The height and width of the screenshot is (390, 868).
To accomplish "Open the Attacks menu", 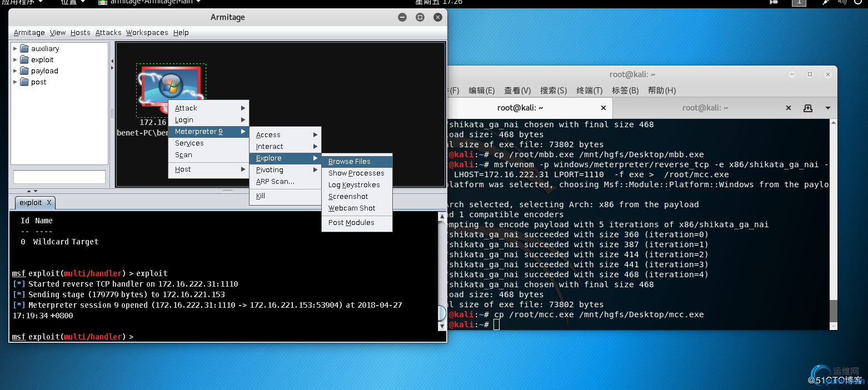I will point(108,32).
